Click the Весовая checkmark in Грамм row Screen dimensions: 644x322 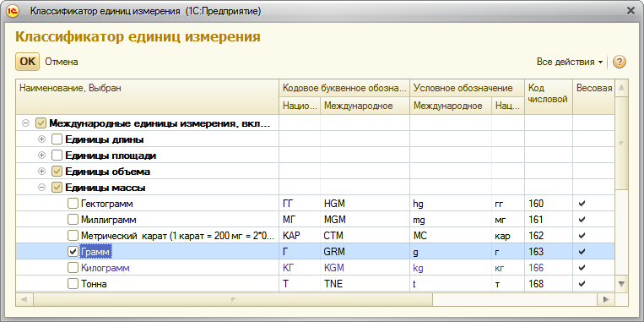click(x=582, y=252)
